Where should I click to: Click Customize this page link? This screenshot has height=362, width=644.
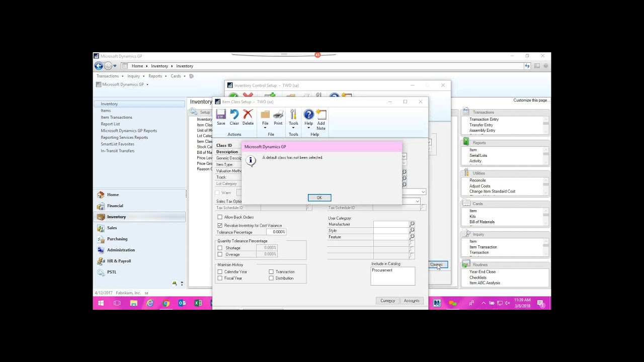[531, 100]
